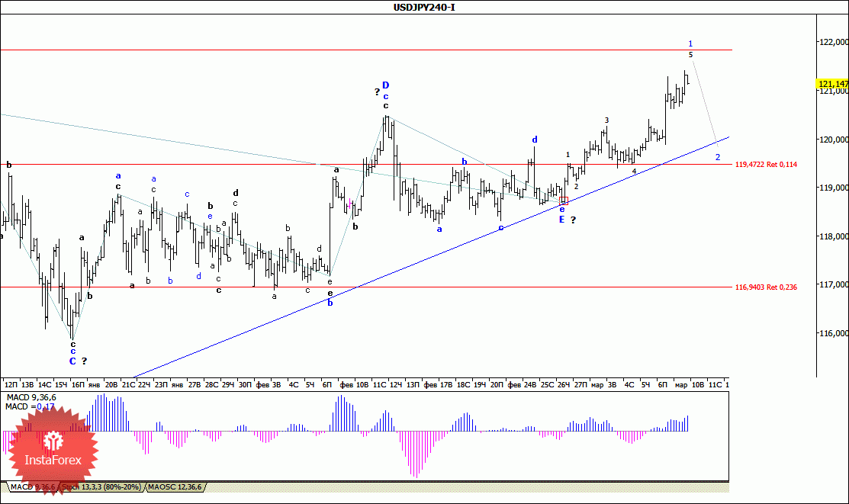The width and height of the screenshot is (849, 504).
Task: Open the Stoch 13,3,3 (80%-20%) tab
Action: 101,487
